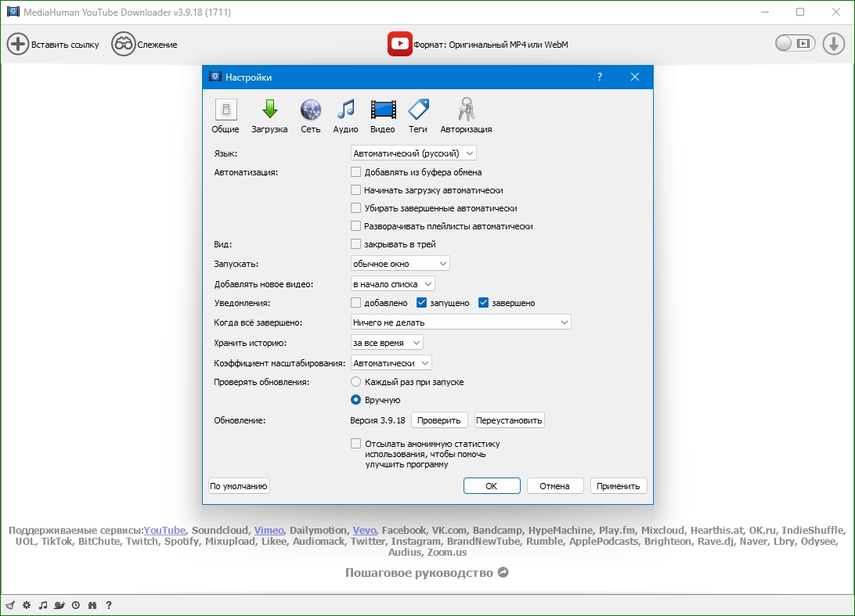The width and height of the screenshot is (855, 616).
Task: Open the Коэффициент масштабирования dropdown
Action: (391, 363)
